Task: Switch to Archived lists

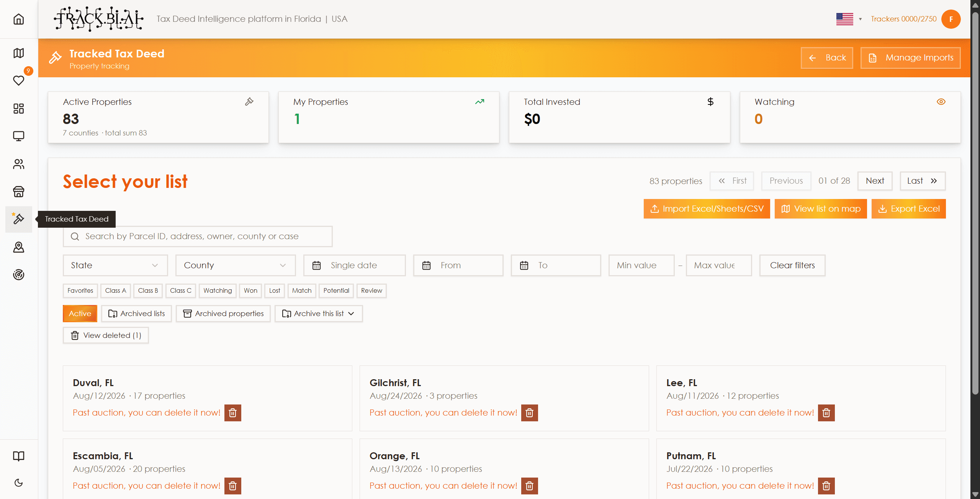Action: point(136,313)
